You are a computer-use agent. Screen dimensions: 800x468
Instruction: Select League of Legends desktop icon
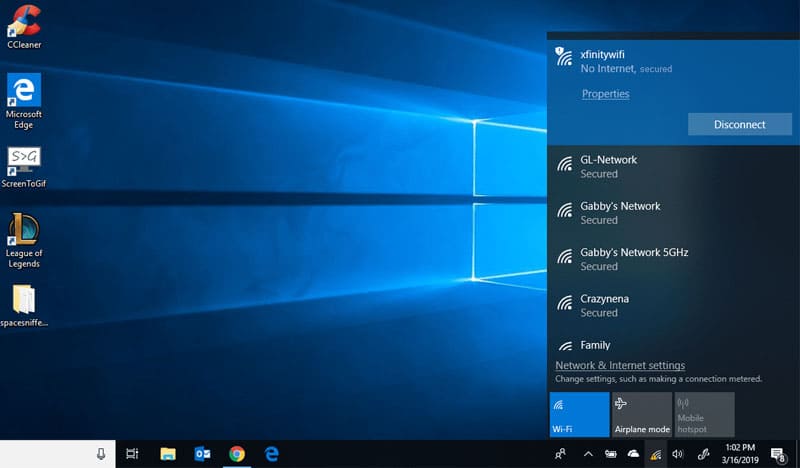click(24, 236)
